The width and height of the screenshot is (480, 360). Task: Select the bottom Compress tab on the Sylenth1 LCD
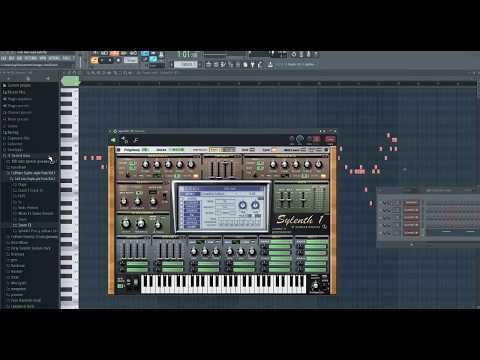191,227
